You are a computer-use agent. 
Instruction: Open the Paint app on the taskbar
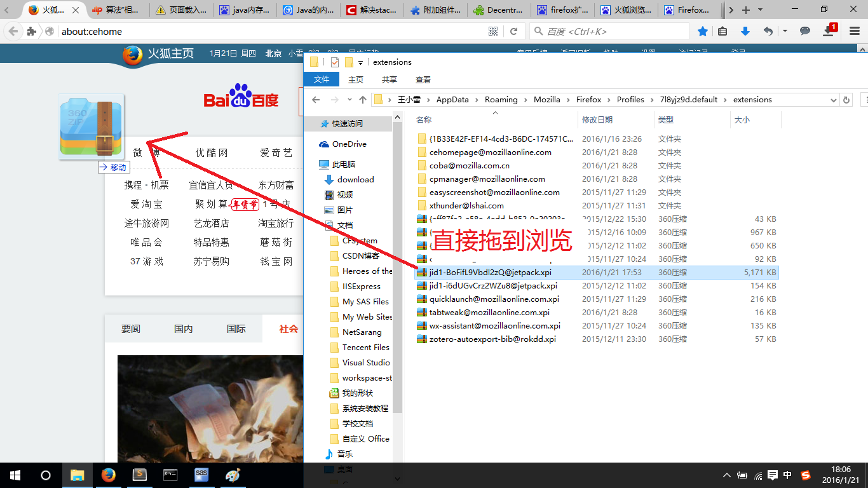(x=233, y=475)
